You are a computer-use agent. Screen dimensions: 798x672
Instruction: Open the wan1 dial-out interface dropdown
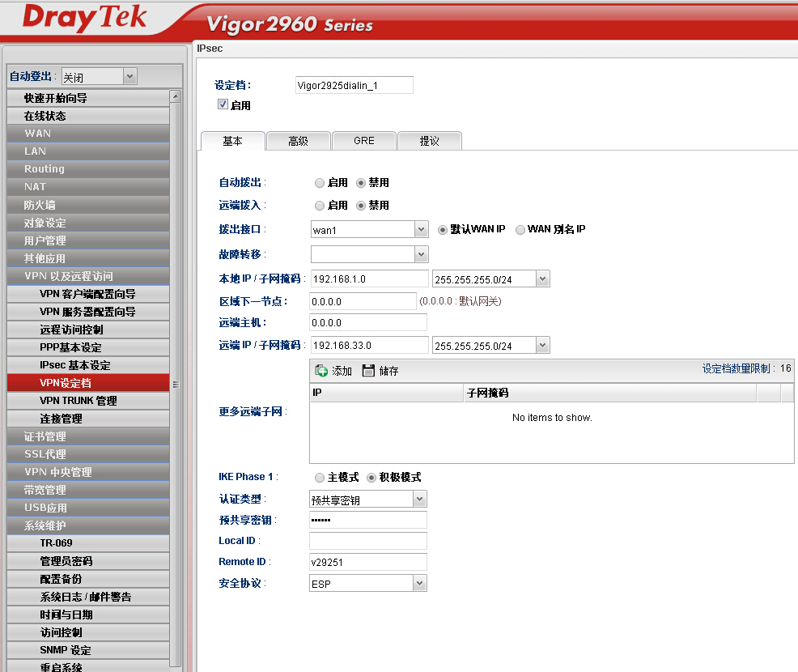(421, 230)
